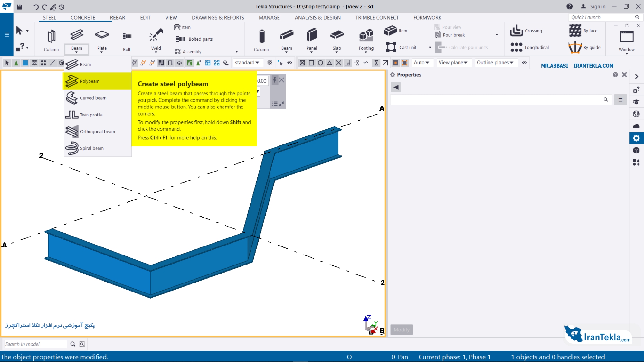Toggle Snap to end points
The height and width of the screenshot is (362, 644).
tap(311, 63)
